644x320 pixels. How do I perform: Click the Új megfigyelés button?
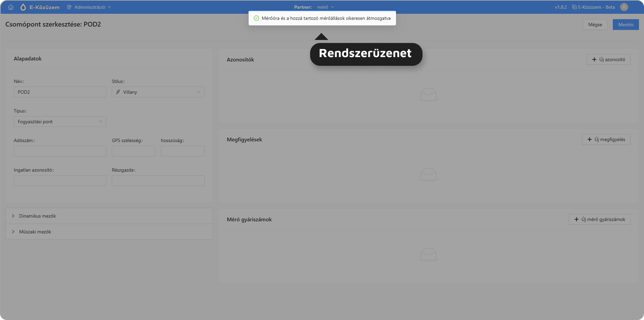tap(606, 139)
